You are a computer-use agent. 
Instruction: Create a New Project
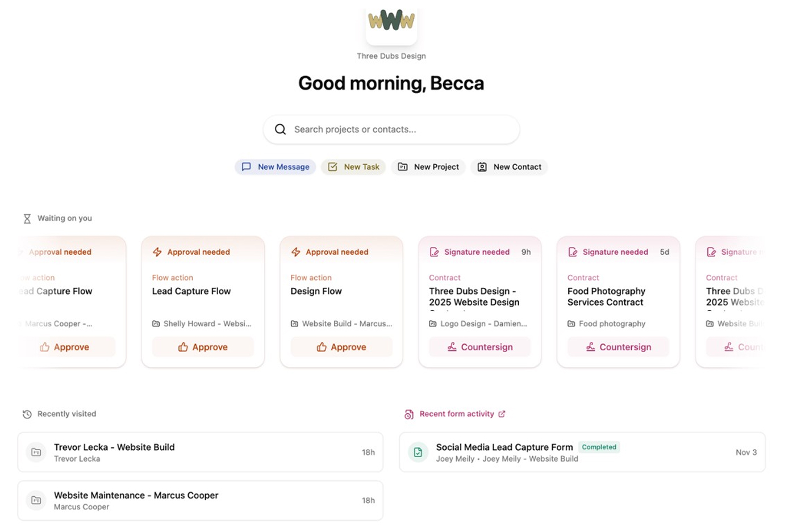428,167
